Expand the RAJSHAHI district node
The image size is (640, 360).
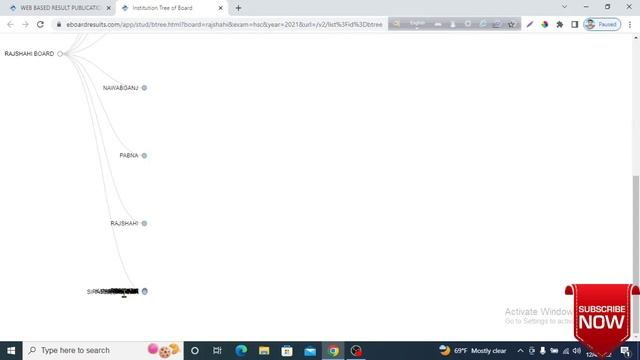(144, 223)
